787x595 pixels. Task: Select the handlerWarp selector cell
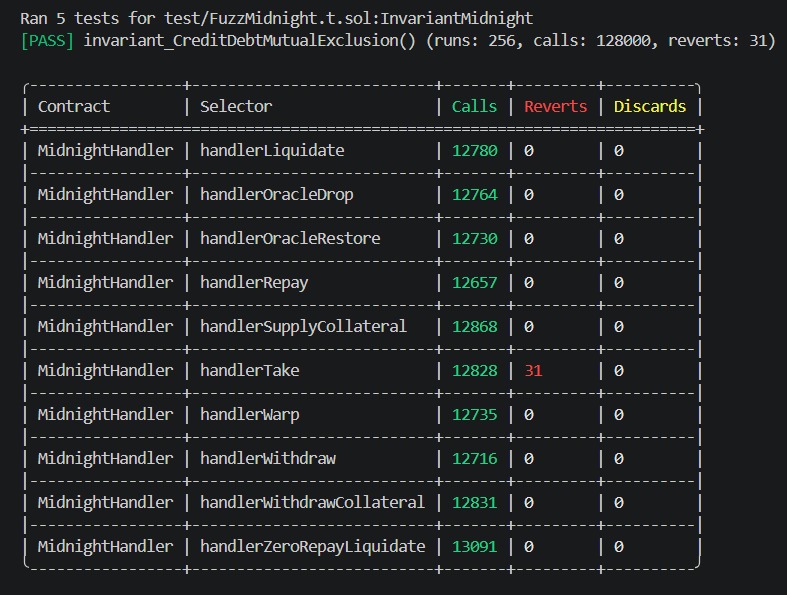249,415
